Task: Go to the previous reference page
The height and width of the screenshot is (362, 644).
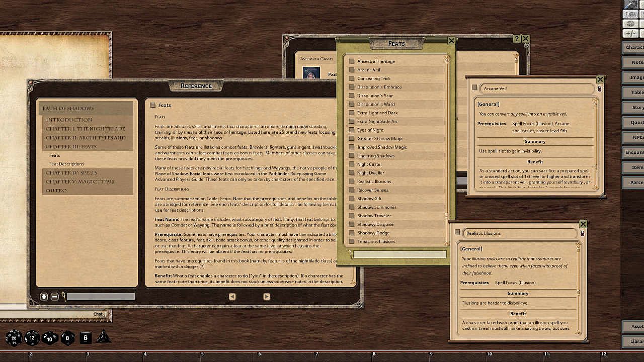Action: pos(232,297)
